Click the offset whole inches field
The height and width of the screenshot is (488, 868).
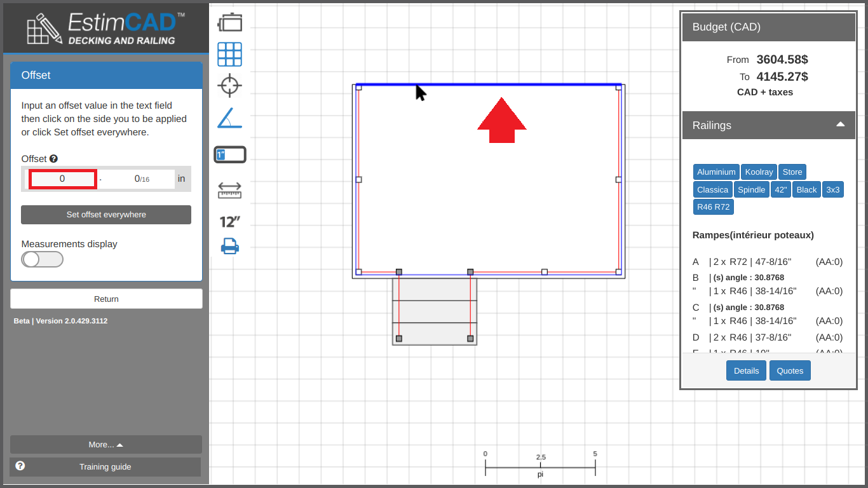62,179
